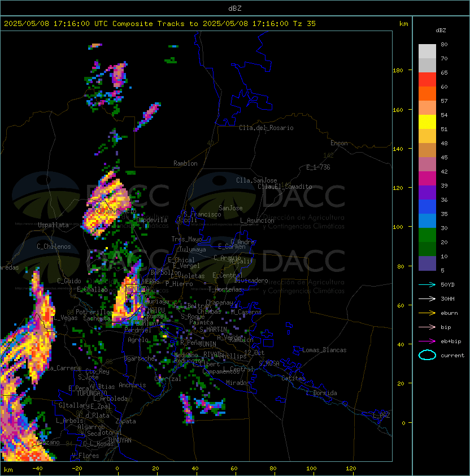Click the 'L_Arbols' map label
470x476 pixels.
69,421
